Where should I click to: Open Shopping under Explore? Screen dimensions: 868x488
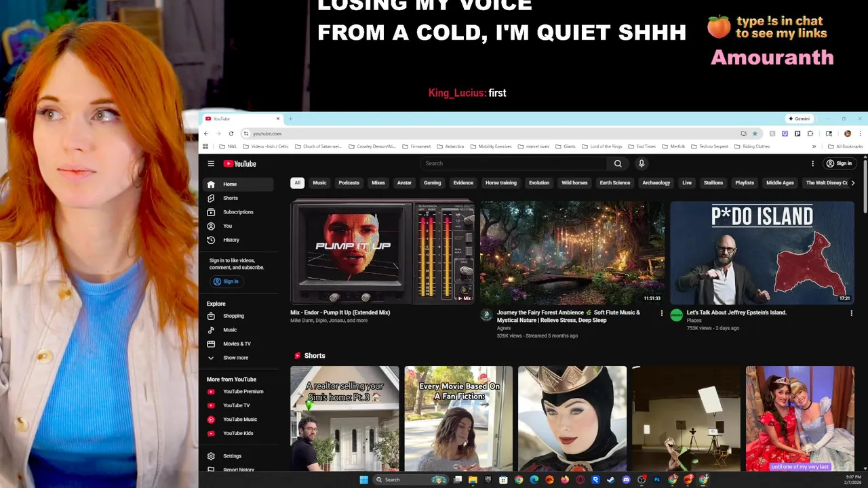point(239,316)
